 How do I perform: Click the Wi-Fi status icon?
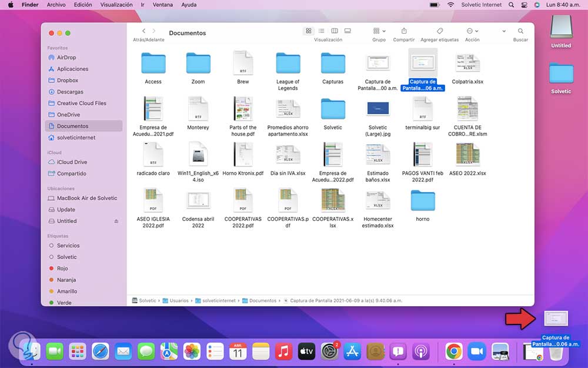(451, 5)
